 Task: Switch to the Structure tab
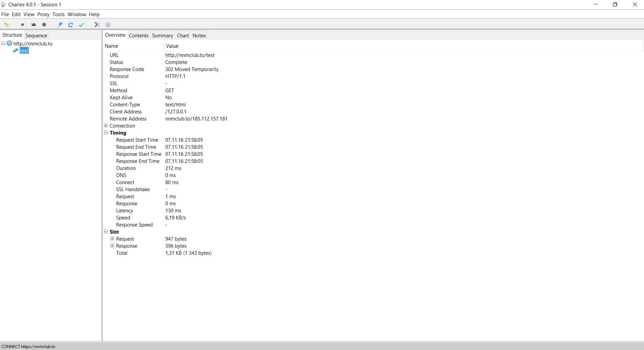(12, 35)
